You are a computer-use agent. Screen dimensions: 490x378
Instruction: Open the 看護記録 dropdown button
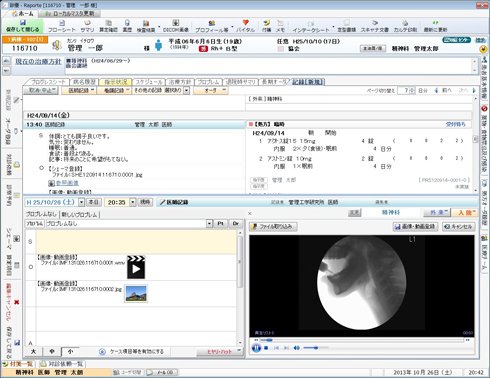pyautogui.click(x=114, y=90)
